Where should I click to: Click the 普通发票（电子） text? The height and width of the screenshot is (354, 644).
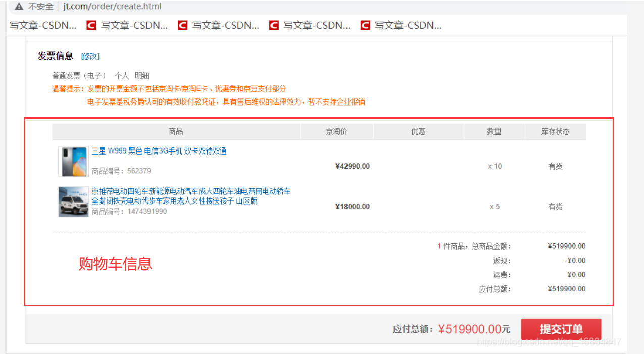(79, 75)
